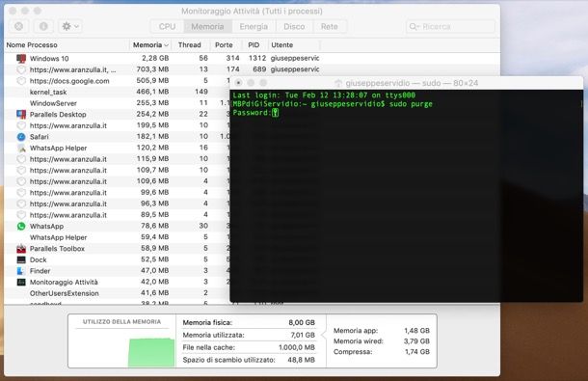Click the green memory usage graph
Viewport: 588px width, 381px height.
point(151,352)
